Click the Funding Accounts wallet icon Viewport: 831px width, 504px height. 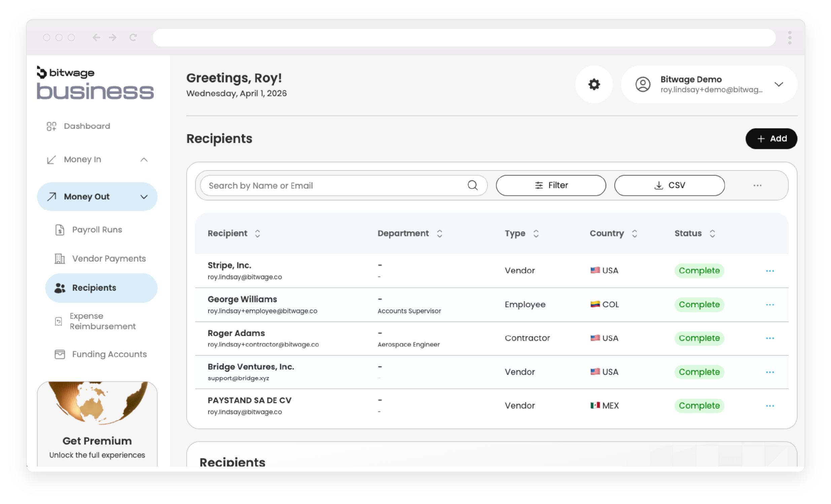(60, 354)
